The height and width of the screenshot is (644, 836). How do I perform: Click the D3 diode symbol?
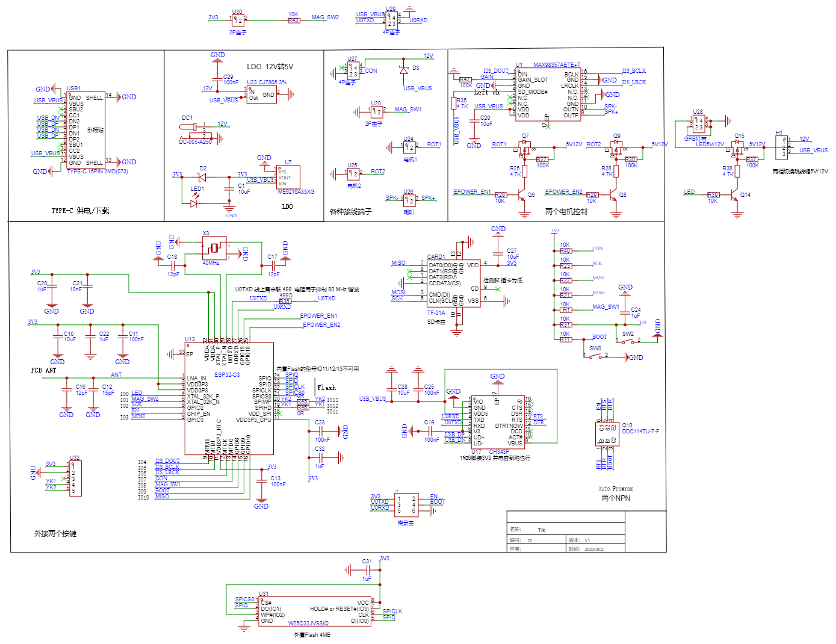[403, 70]
